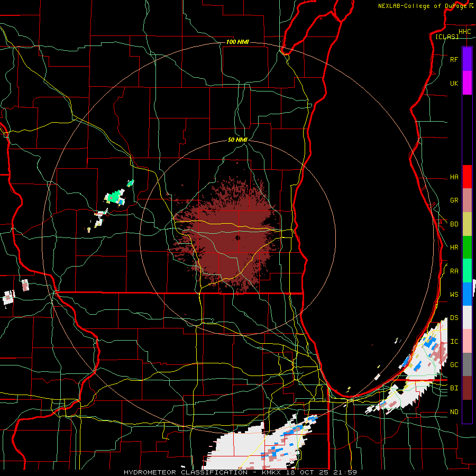Pick the dusty pink GR legend swatch
Screen dimensions: 476x476
pyautogui.click(x=467, y=200)
